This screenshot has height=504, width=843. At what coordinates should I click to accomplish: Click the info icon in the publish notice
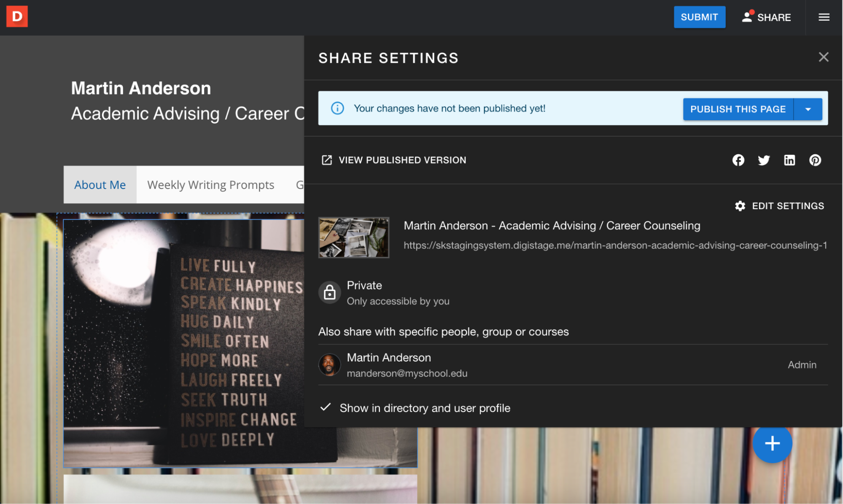[x=337, y=108]
